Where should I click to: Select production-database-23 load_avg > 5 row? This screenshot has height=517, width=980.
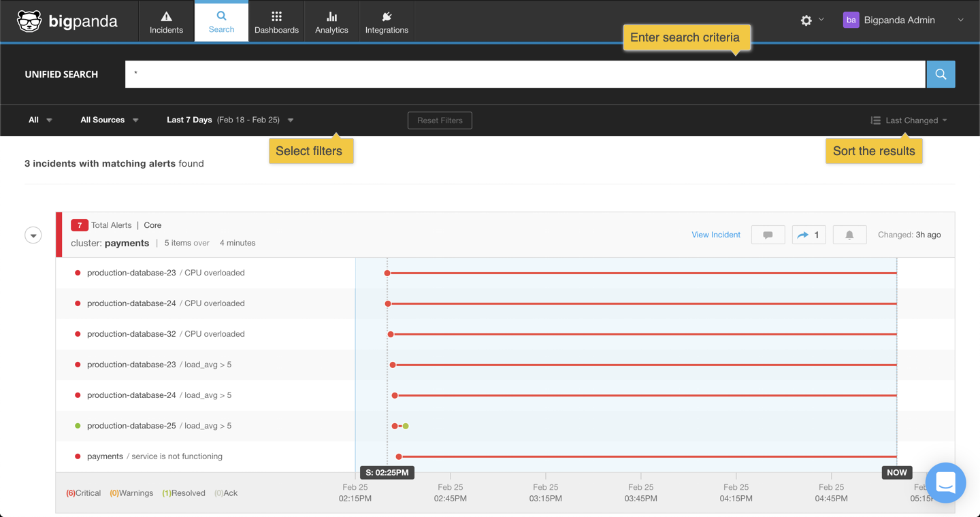pyautogui.click(x=505, y=365)
